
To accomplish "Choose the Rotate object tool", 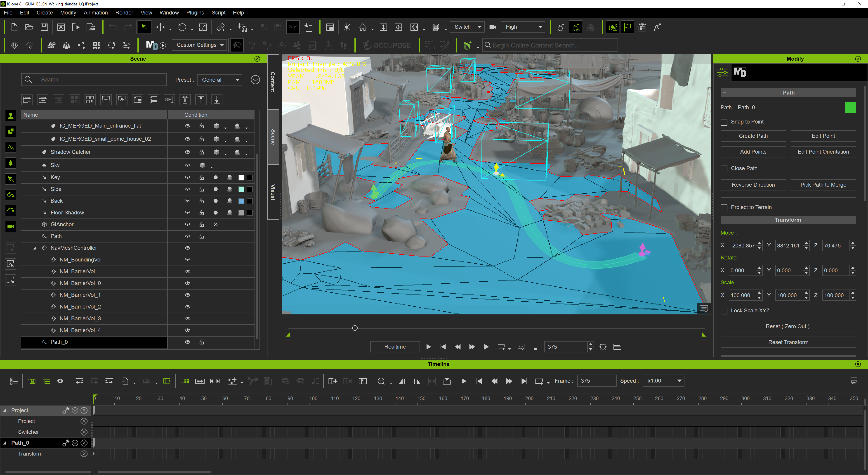I will (182, 27).
